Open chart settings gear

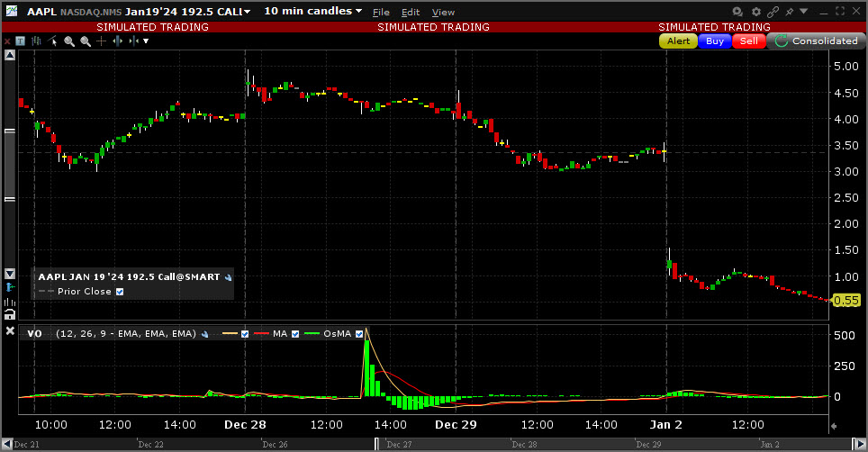(x=756, y=12)
